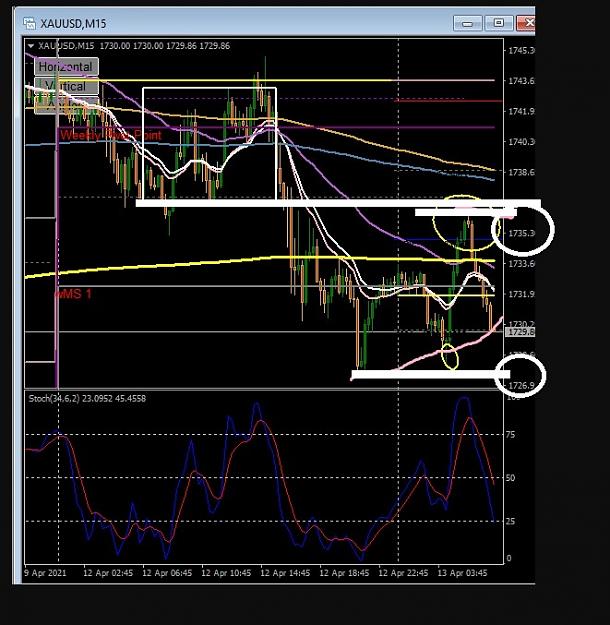Screen dimensions: 610x625
Task: Click the Vertical line button
Action: coord(66,86)
